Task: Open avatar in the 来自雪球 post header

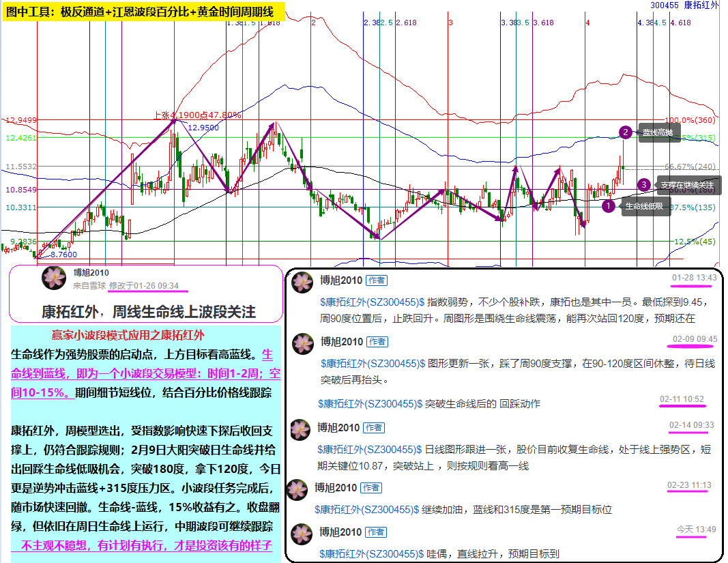Action: pos(54,278)
